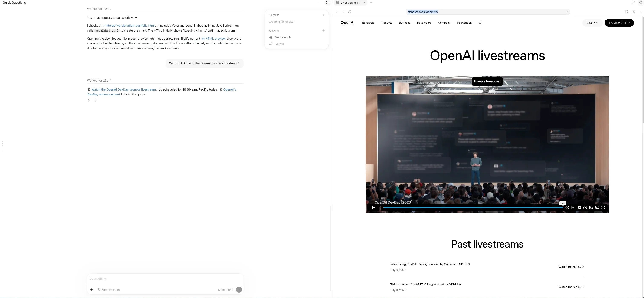Toggle the side panel layout icon

pos(641,3)
